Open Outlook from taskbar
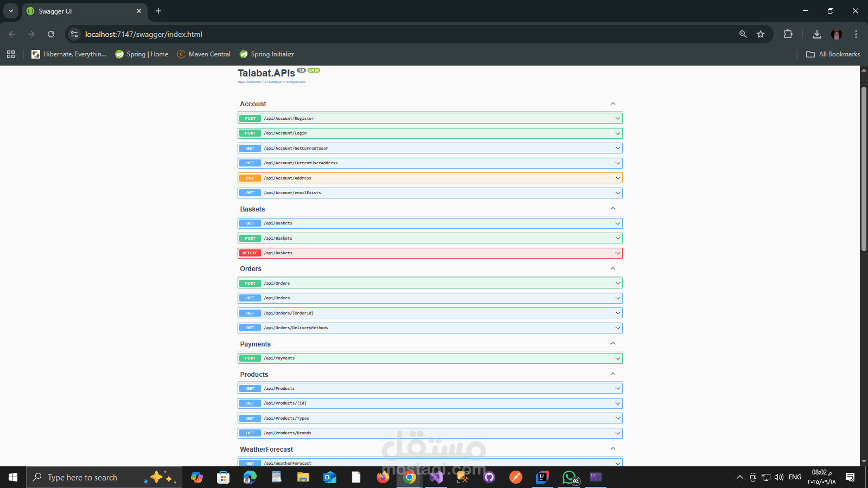The image size is (868, 488). click(329, 477)
